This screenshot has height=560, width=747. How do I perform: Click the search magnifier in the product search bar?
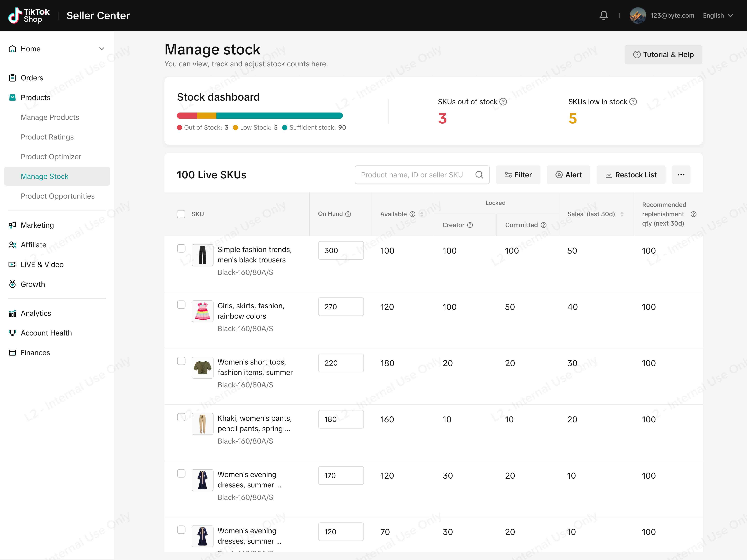coord(479,175)
